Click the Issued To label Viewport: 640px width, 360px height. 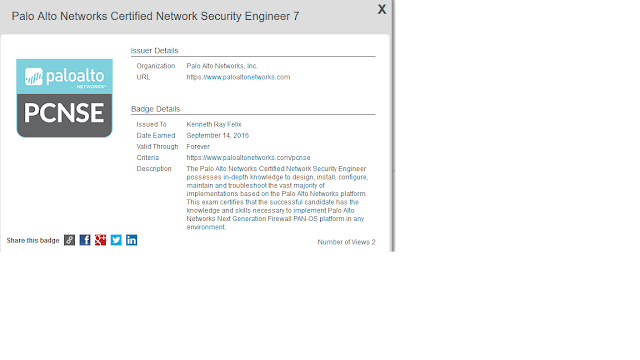(151, 124)
